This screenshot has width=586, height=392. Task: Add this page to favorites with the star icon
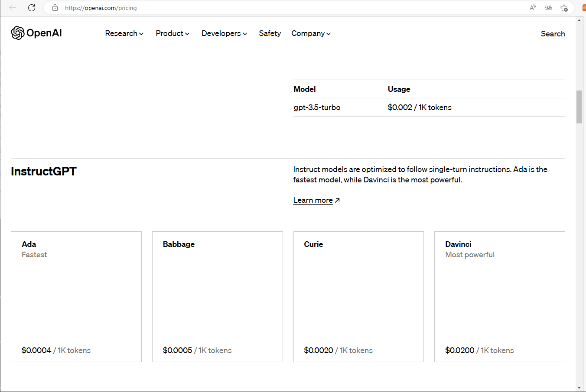pyautogui.click(x=564, y=8)
